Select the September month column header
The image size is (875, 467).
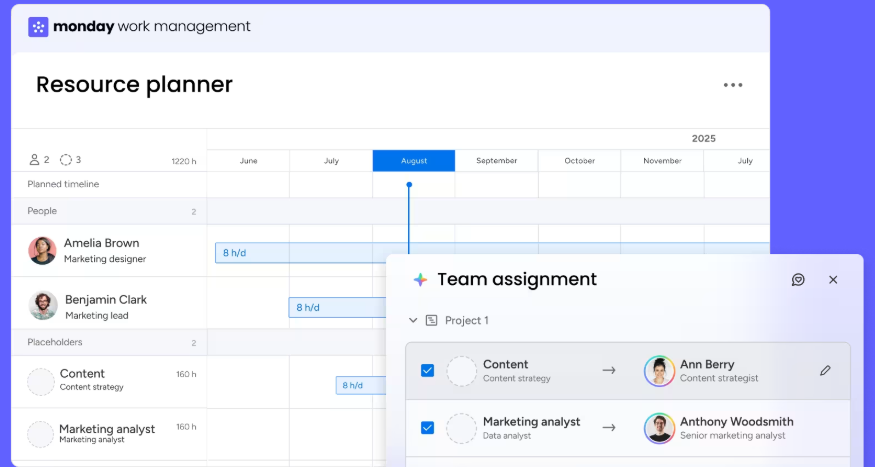[496, 161]
